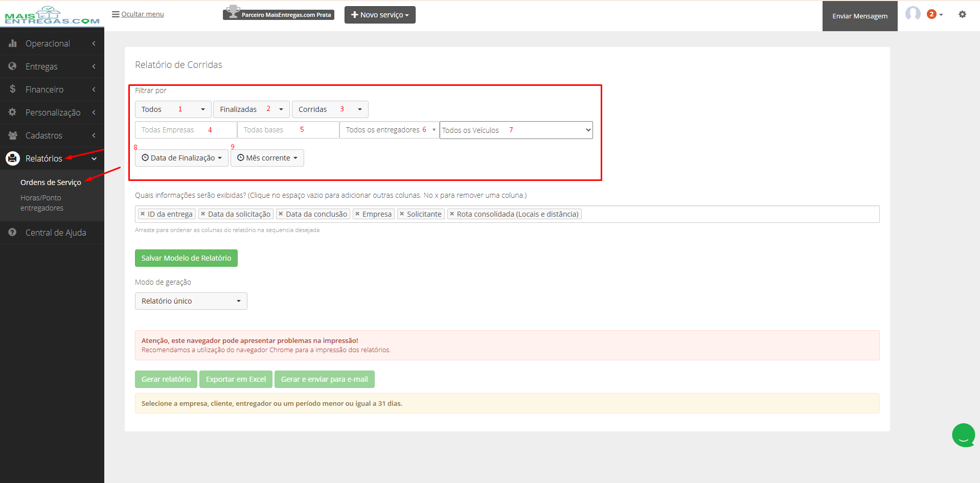This screenshot has width=980, height=483.
Task: Click the trophy partner badge icon
Action: click(233, 12)
